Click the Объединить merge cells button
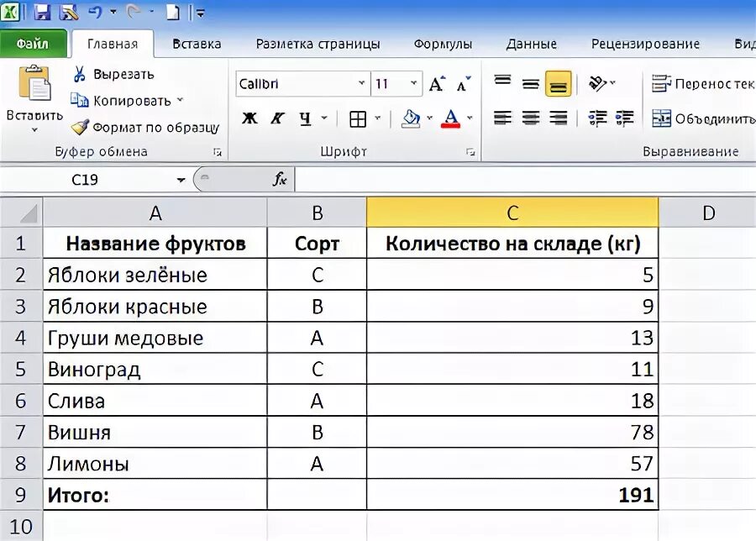The width and height of the screenshot is (756, 541). coord(703,118)
